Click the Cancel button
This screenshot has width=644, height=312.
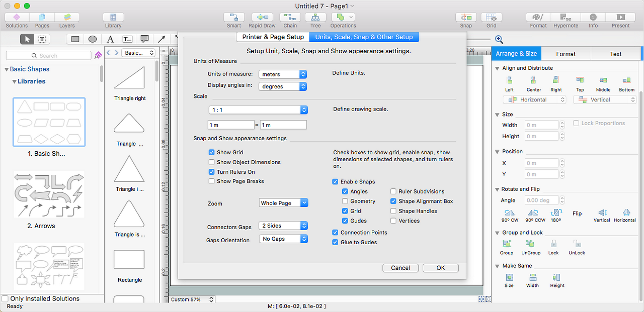point(400,268)
